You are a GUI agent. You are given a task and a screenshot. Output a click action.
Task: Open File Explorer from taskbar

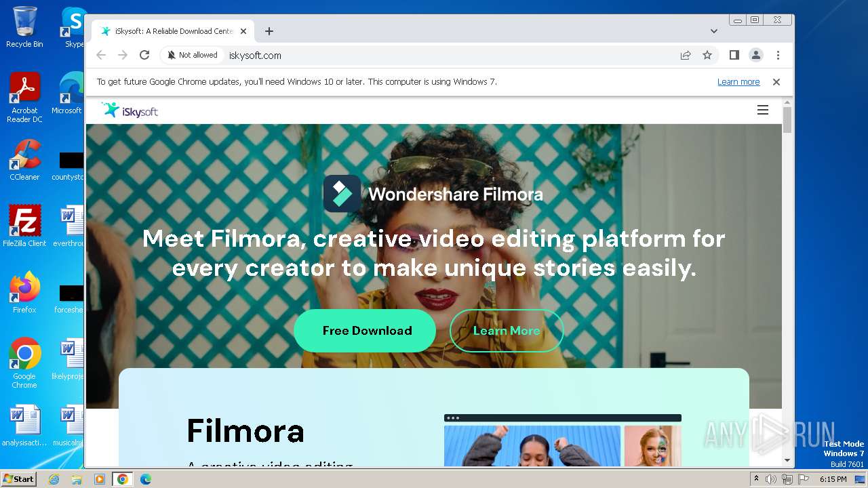(x=77, y=479)
